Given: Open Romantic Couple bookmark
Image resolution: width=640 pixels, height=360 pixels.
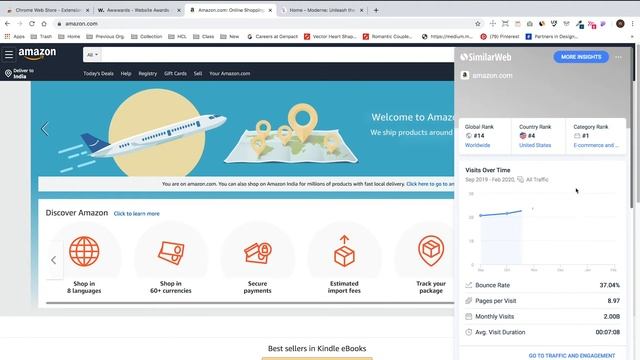Looking at the screenshot, I should pyautogui.click(x=387, y=37).
